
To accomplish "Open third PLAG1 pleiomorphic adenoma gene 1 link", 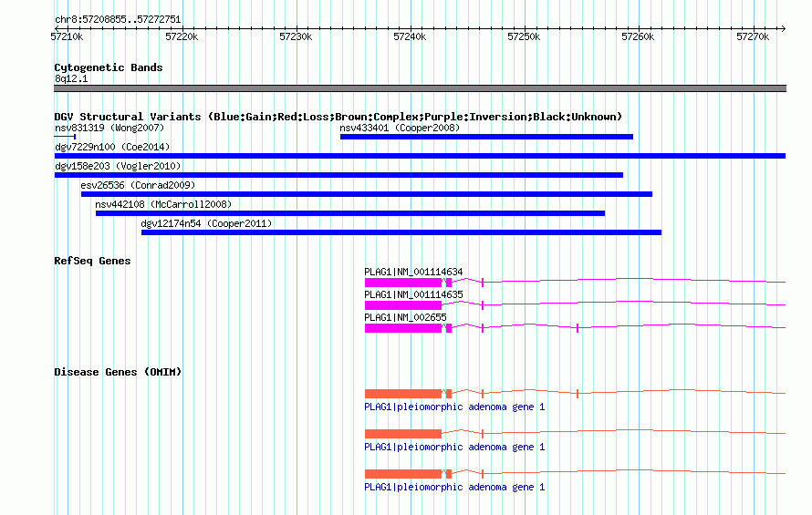I will 454,487.
